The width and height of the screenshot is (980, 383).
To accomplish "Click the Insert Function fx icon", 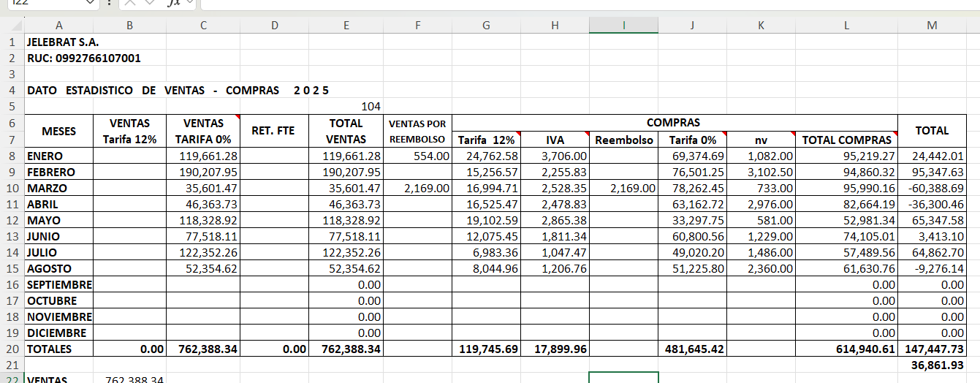I will (x=173, y=3).
